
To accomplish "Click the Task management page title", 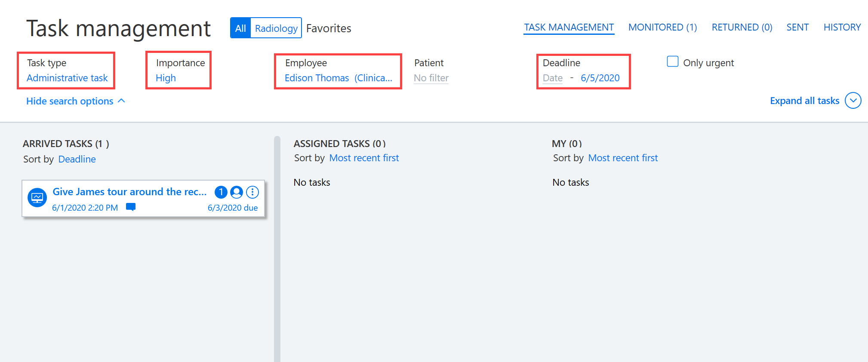I will (x=118, y=29).
